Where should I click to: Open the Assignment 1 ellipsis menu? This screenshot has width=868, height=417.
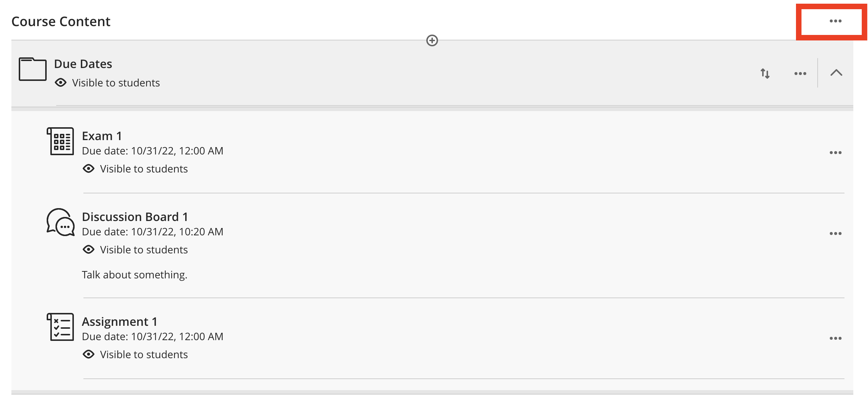point(835,338)
